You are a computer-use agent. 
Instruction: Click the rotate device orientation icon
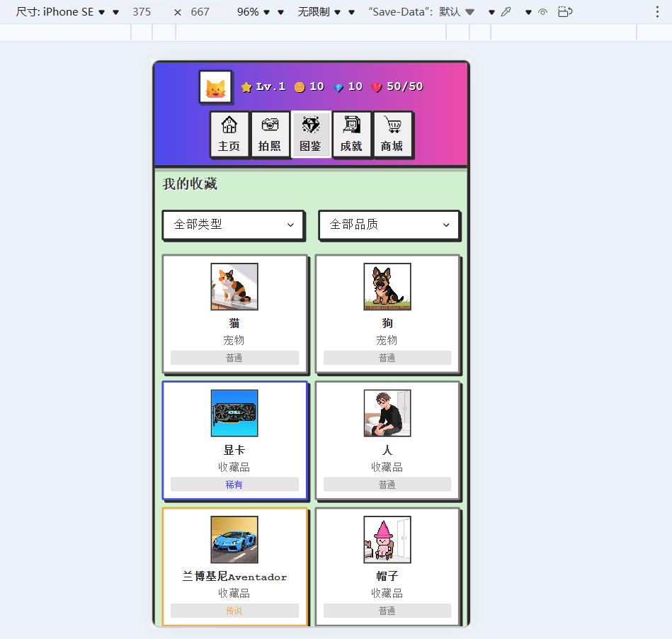pos(564,12)
